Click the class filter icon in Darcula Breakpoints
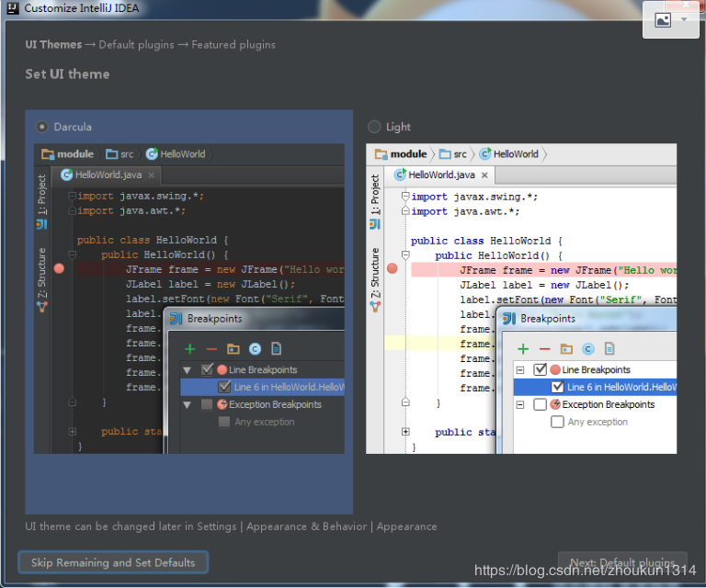The width and height of the screenshot is (706, 588). coord(255,349)
